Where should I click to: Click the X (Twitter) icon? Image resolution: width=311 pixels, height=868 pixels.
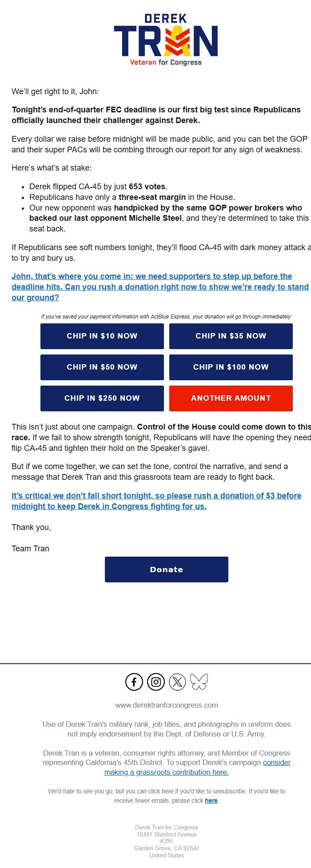pos(177,681)
